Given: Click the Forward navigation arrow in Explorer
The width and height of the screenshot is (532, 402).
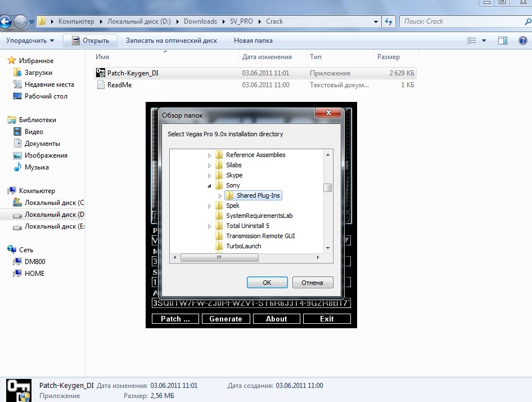Looking at the screenshot, I should click(20, 22).
